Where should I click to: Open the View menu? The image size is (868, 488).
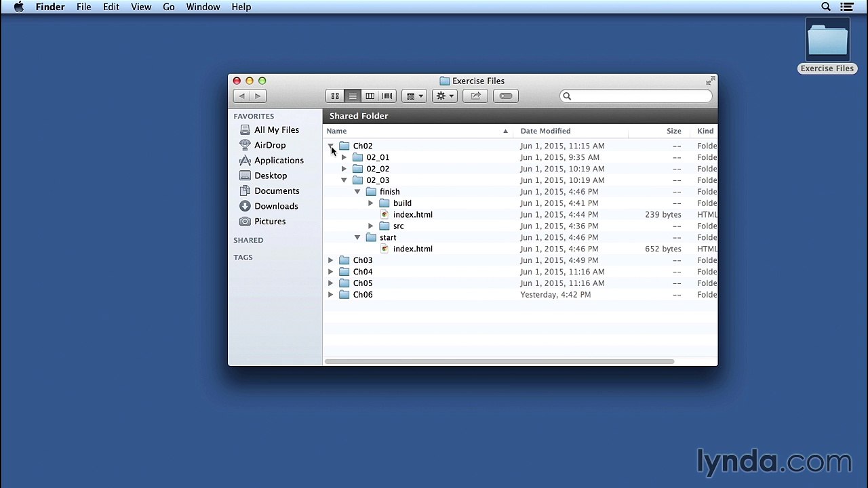(x=141, y=7)
